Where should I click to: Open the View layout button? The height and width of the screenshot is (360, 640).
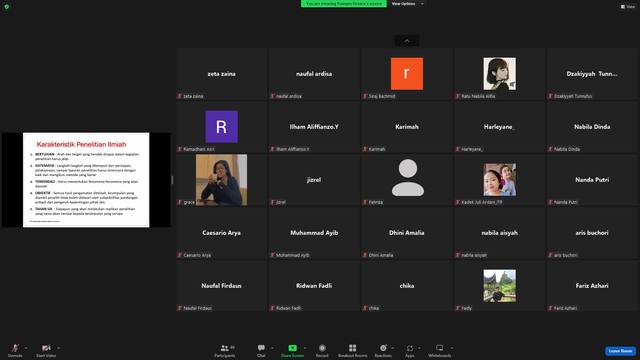628,7
